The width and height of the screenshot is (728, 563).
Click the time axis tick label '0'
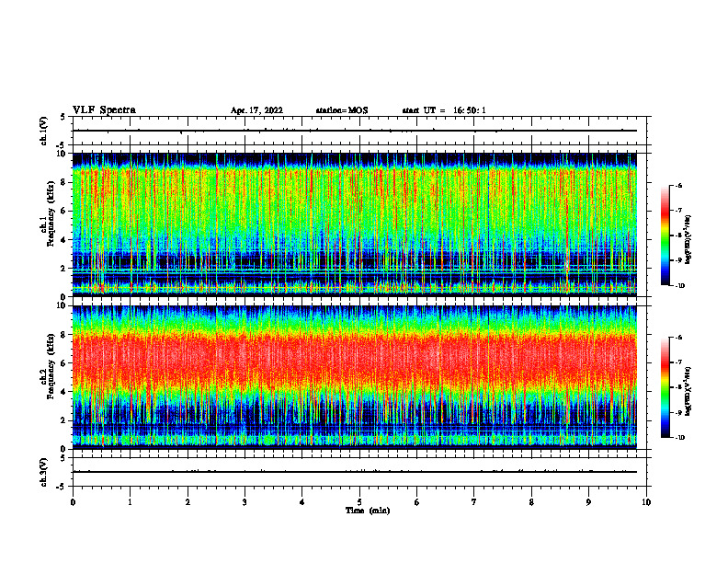(73, 502)
